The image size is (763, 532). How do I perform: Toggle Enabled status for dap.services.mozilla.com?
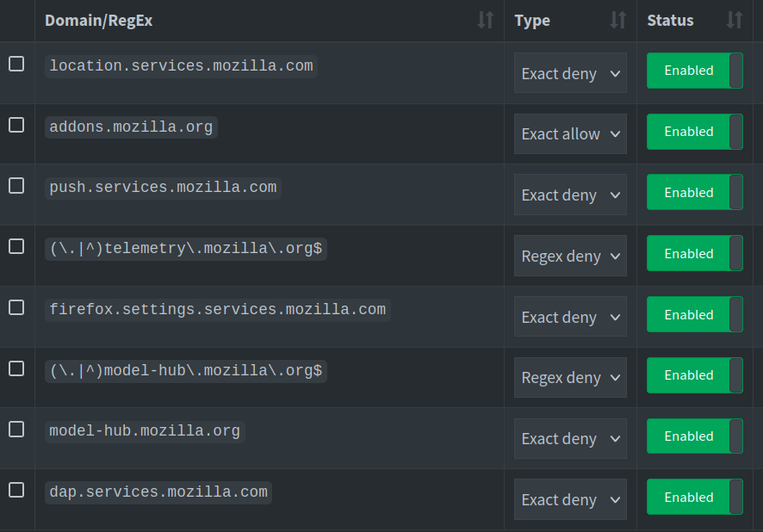coord(695,497)
